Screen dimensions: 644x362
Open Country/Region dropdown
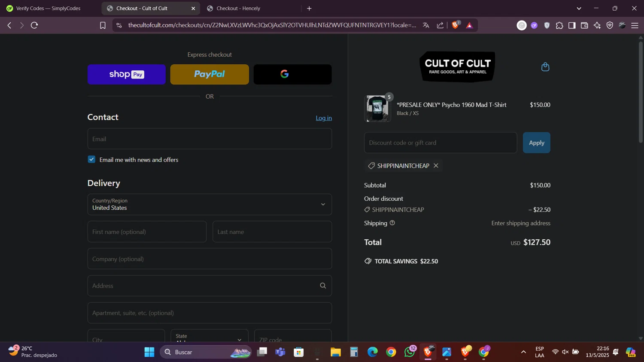click(x=210, y=205)
